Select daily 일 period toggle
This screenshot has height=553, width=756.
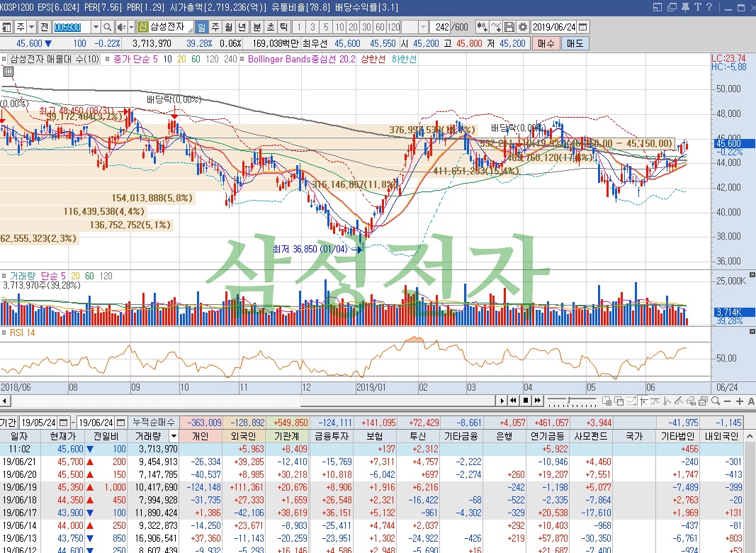(201, 27)
